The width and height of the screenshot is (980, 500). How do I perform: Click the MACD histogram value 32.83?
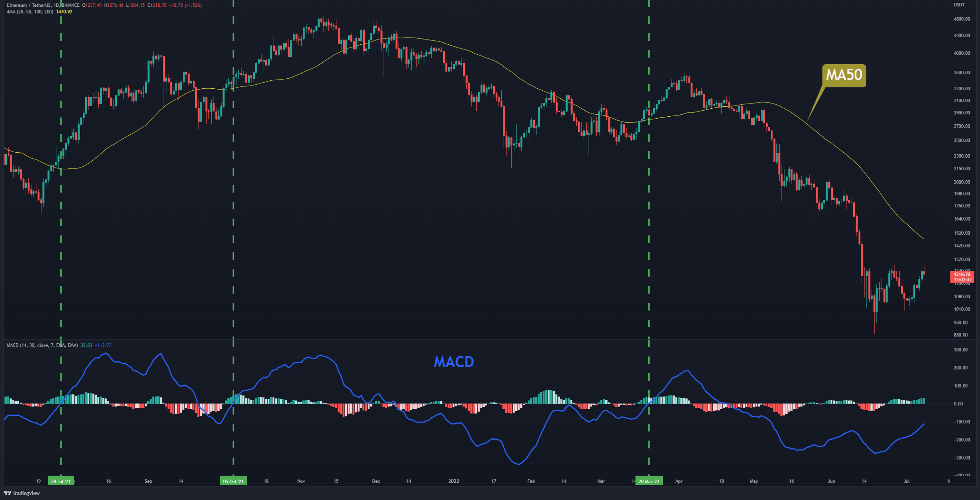(86, 345)
